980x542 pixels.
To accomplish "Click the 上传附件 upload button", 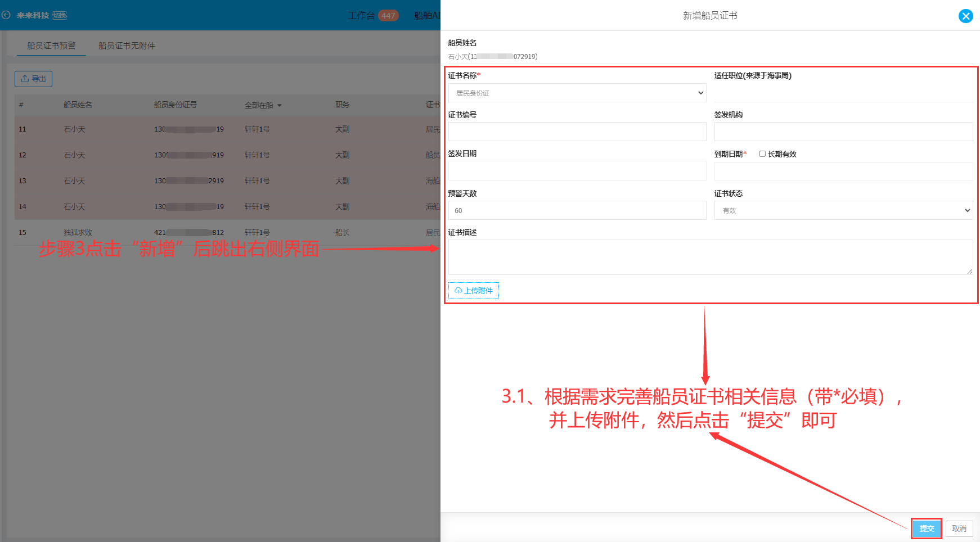I will click(x=474, y=291).
